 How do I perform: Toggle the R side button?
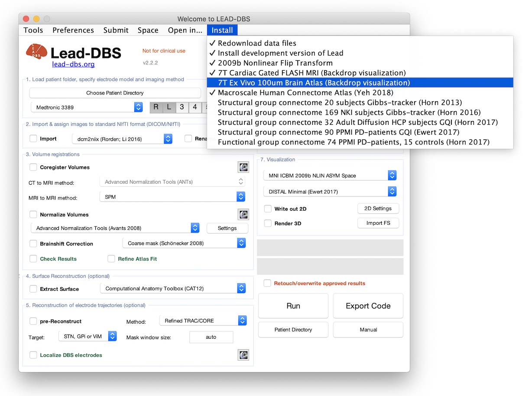click(156, 107)
